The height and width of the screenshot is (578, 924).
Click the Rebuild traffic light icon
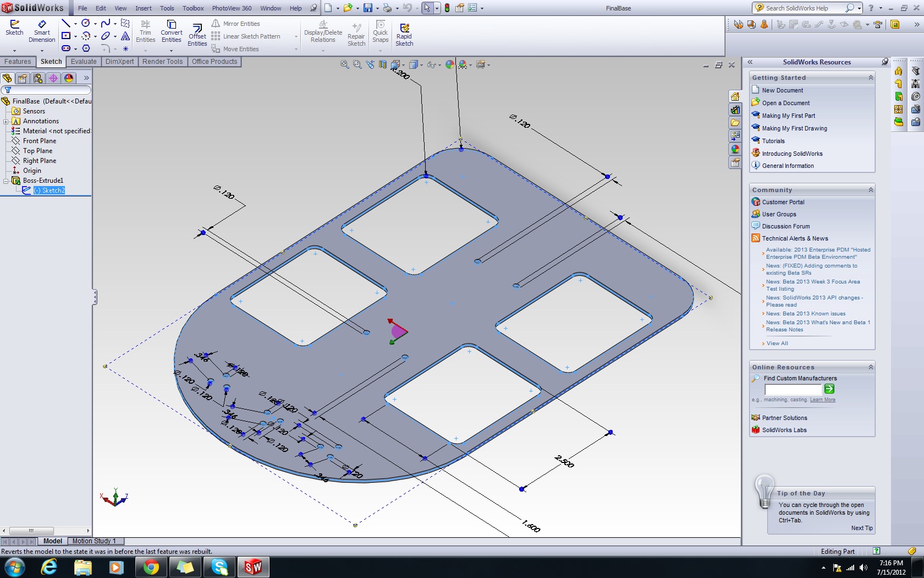[x=447, y=8]
